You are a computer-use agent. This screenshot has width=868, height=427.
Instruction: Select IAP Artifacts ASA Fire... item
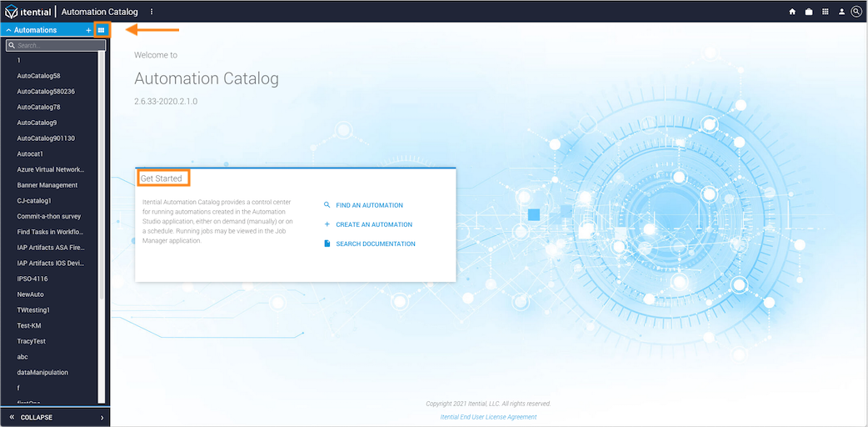pos(51,248)
